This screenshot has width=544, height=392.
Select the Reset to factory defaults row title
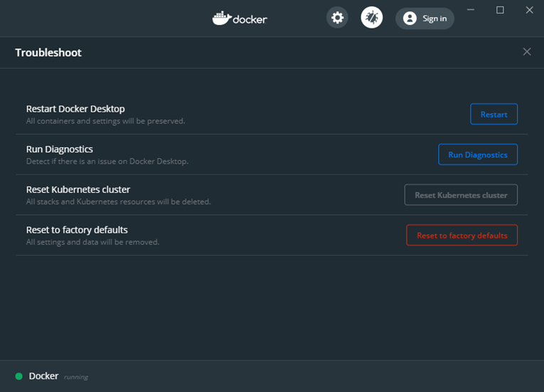click(77, 230)
